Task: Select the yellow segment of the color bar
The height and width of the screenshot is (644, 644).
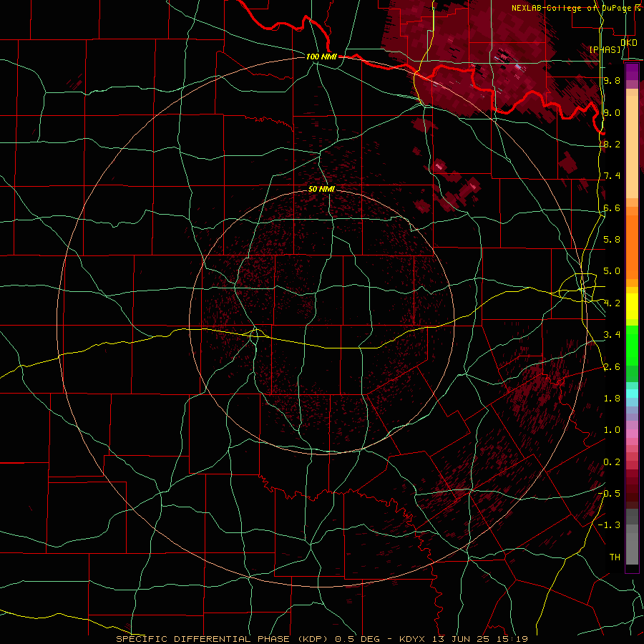Action: (632, 306)
